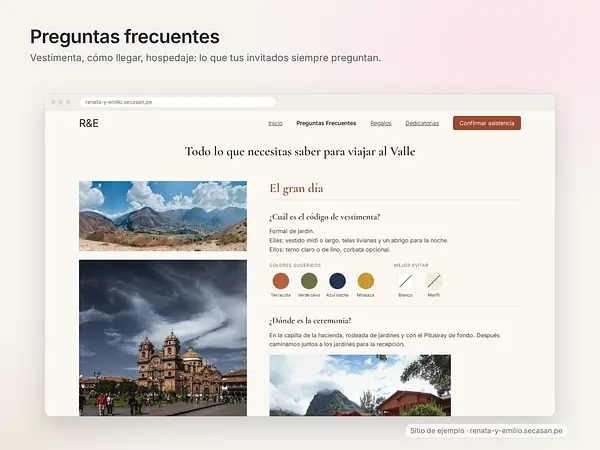Click the 'Formal de jardín.' text line

click(x=292, y=231)
